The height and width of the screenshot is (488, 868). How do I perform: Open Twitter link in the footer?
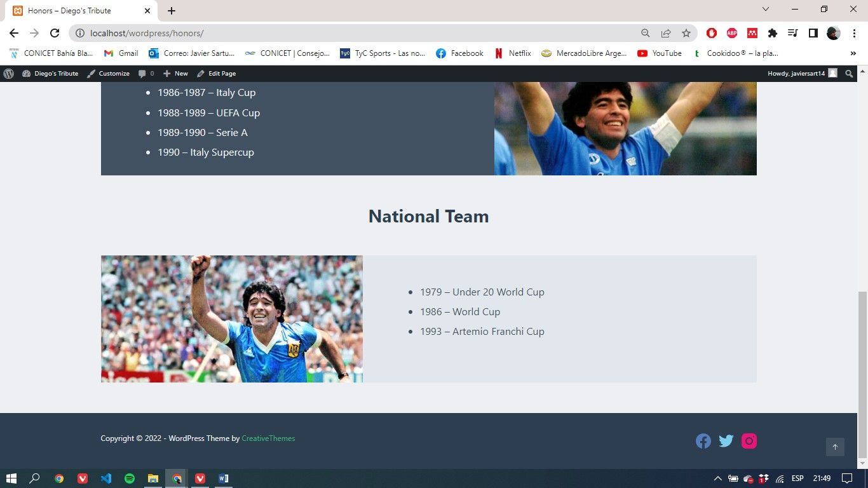point(726,441)
